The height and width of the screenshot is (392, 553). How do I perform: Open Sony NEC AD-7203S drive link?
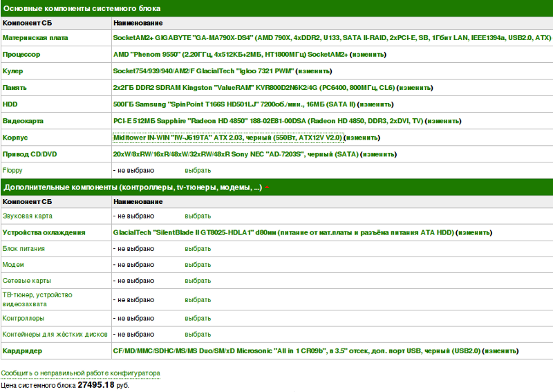click(x=236, y=154)
